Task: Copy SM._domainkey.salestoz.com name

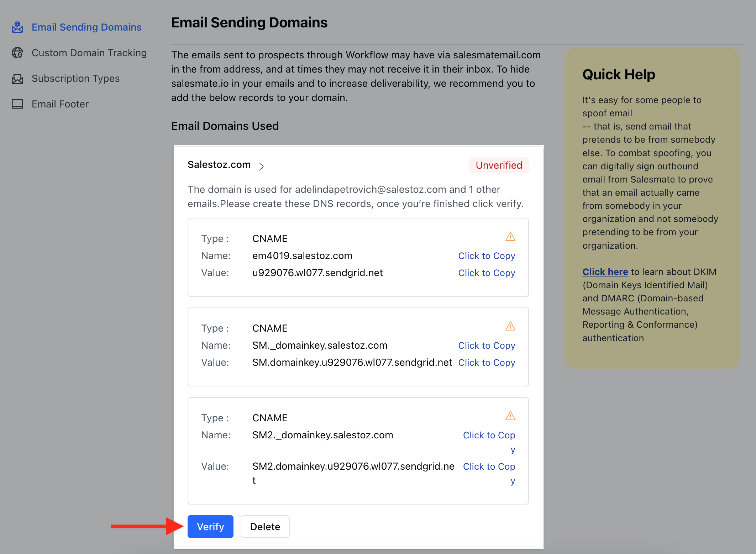Action: point(486,345)
